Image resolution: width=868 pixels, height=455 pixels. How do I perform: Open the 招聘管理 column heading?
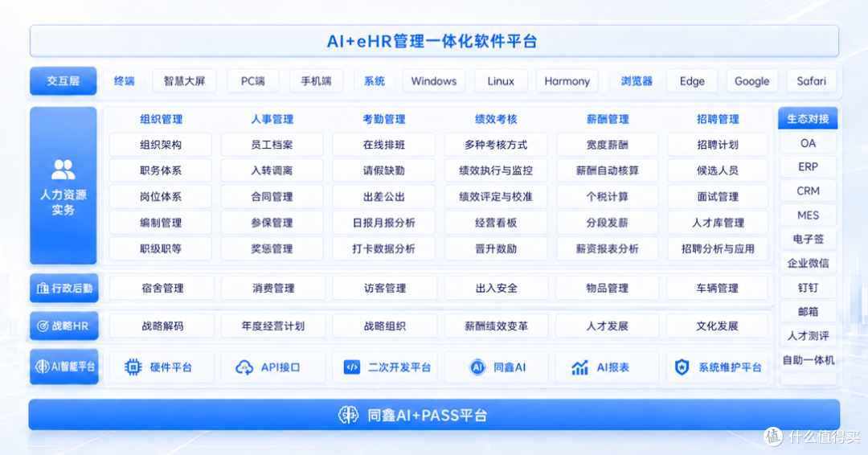click(x=718, y=119)
